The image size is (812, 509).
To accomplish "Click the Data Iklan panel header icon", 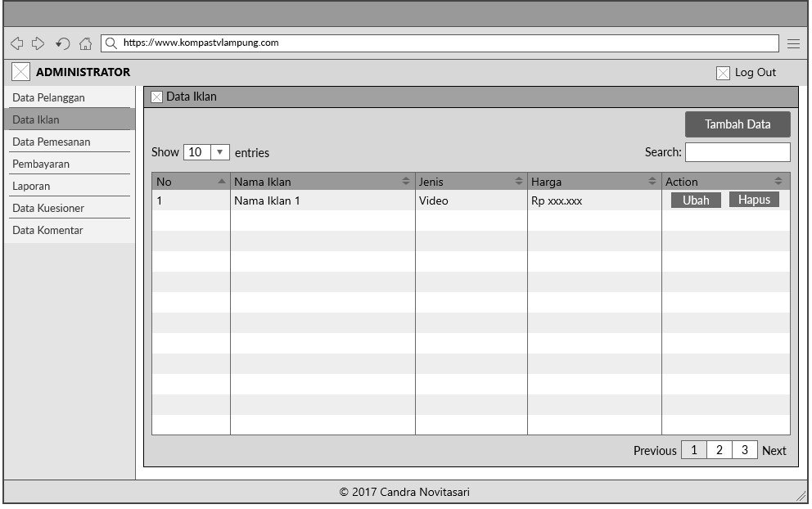I will [157, 97].
